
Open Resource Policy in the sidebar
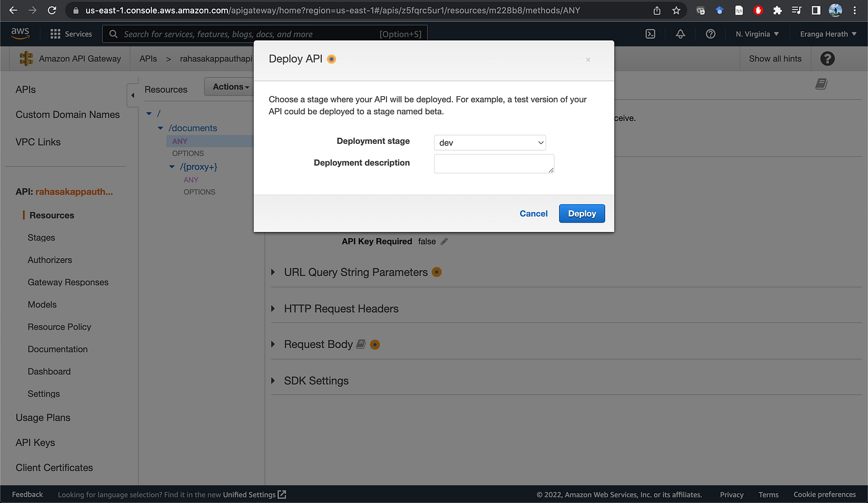click(59, 327)
